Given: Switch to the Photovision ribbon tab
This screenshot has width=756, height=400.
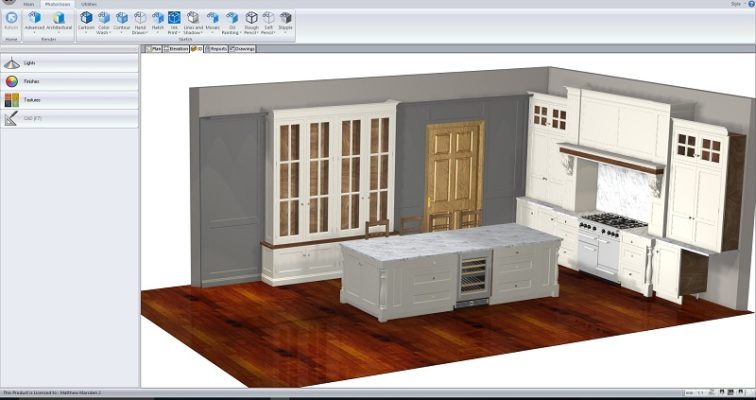Looking at the screenshot, I should [57, 4].
